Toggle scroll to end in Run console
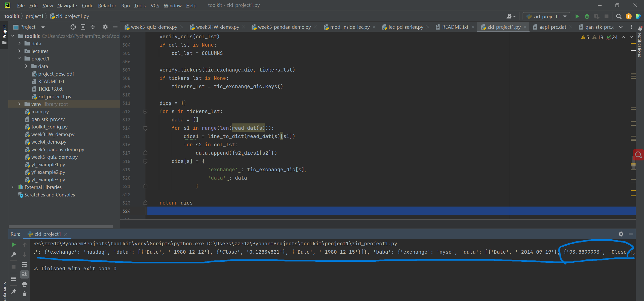Viewport: 644px width, 301px height. coord(25,274)
